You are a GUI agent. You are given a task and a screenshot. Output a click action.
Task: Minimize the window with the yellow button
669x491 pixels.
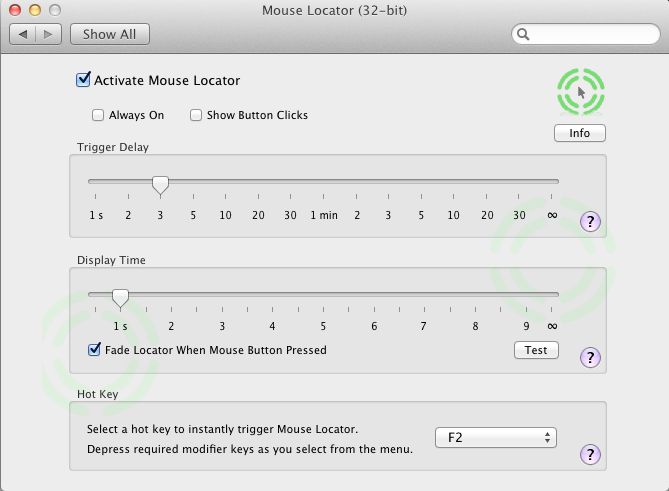(x=35, y=10)
